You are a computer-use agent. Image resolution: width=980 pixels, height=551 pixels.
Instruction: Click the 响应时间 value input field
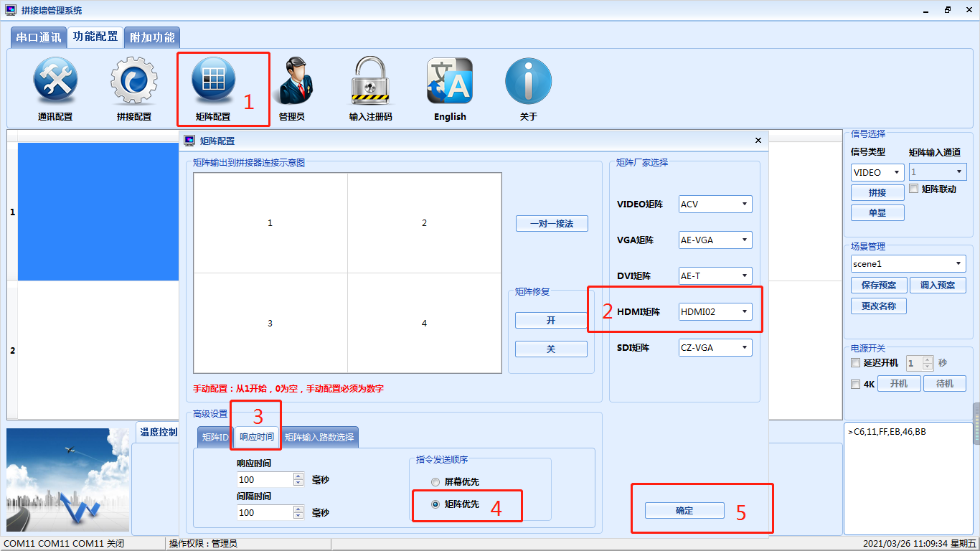265,479
